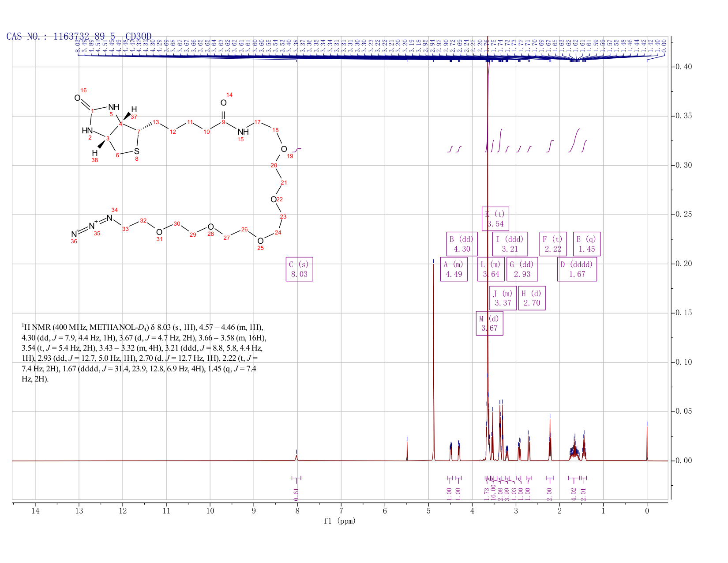Select the H (d) 2.70 multiplet label

click(532, 298)
